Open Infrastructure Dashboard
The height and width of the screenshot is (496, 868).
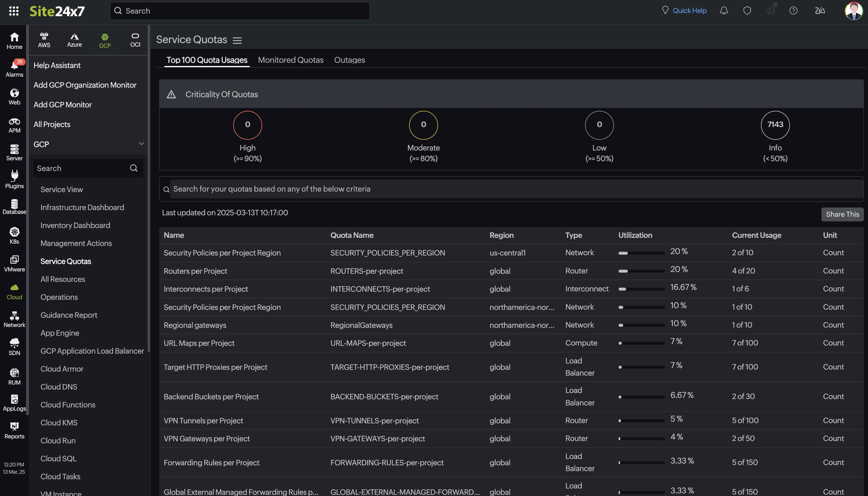click(82, 207)
